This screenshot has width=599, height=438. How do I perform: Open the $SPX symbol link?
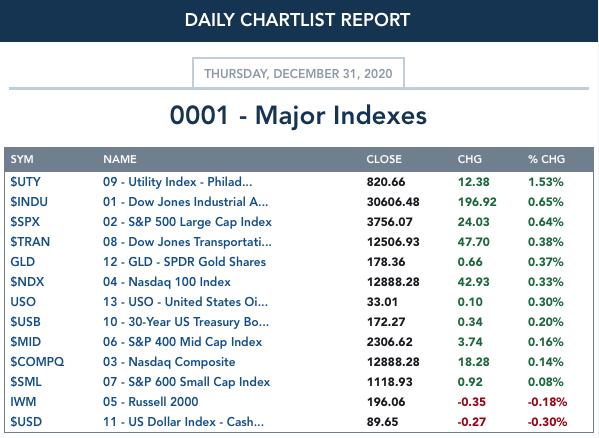[25, 222]
